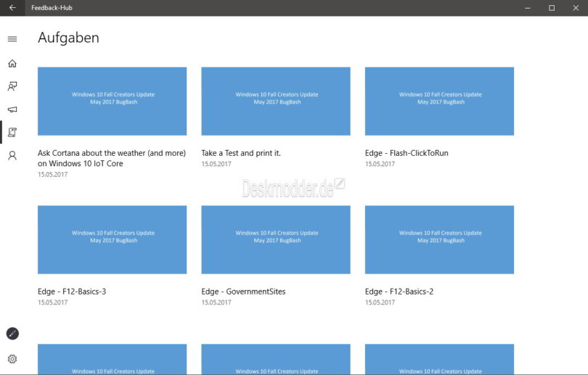Open 'Ask Cortana about the weather' title link
Image resolution: width=588 pixels, height=375 pixels.
[x=112, y=158]
